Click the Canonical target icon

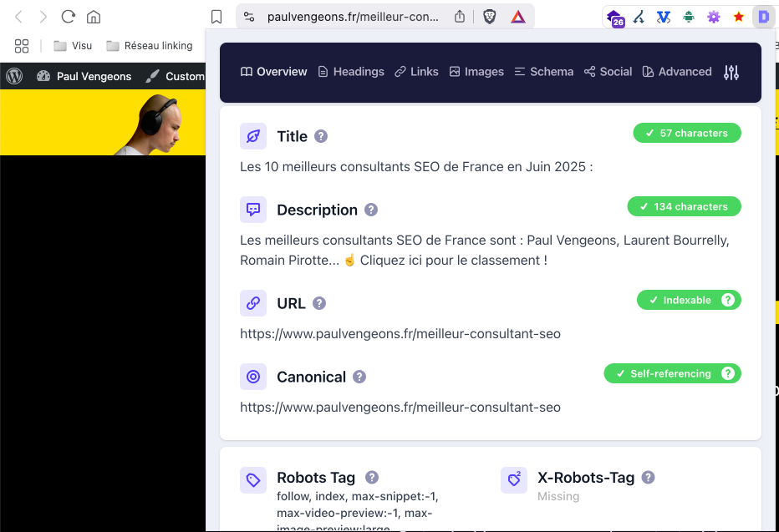point(253,377)
